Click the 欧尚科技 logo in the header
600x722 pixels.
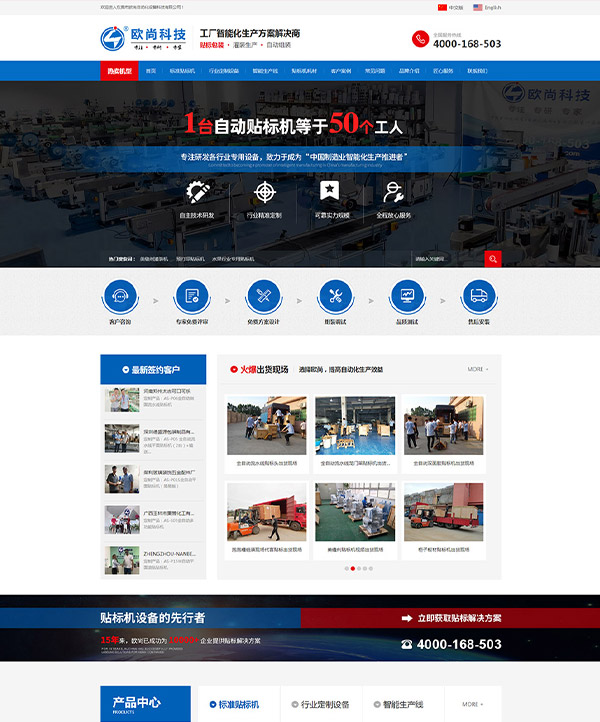[143, 38]
